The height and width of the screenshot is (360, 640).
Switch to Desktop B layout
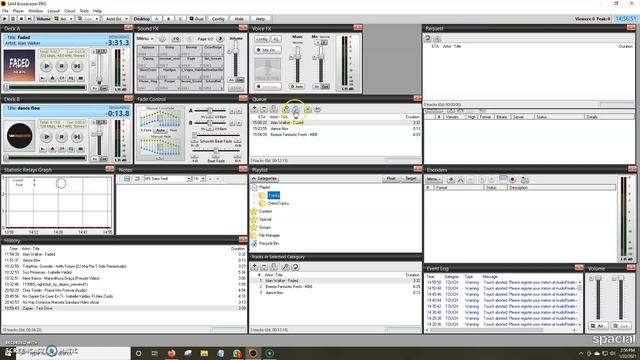[169, 19]
